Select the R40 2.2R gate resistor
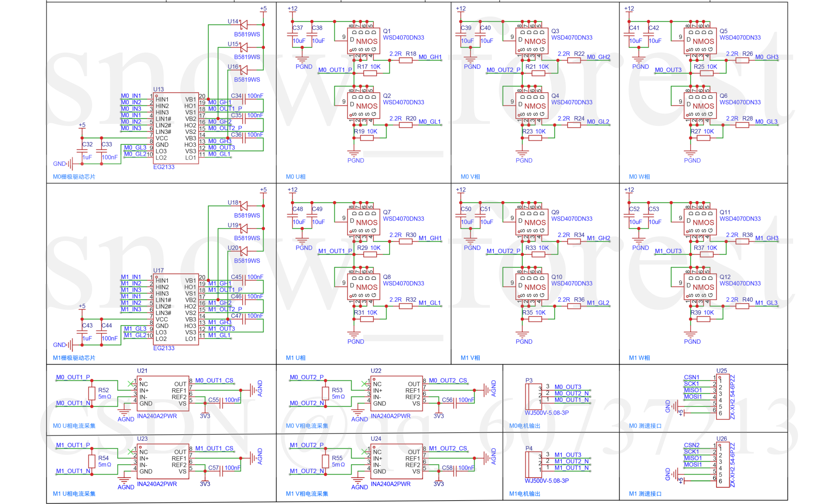The image size is (830, 504). point(742,306)
